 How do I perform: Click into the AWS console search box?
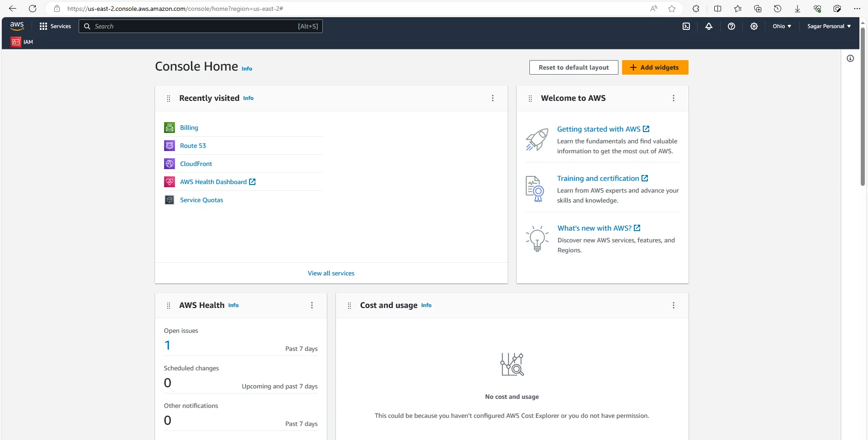coord(201,26)
